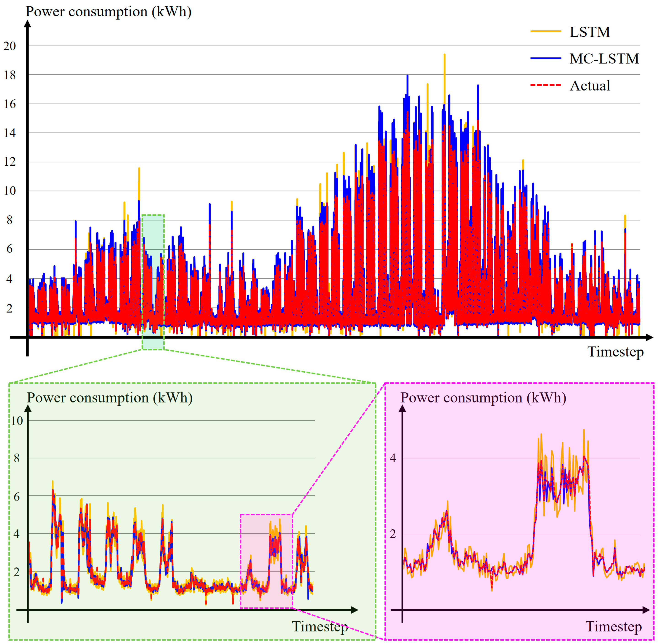The height and width of the screenshot is (644, 659).
Task: Click the magenta dashed highlight box in green panel
Action: [266, 561]
